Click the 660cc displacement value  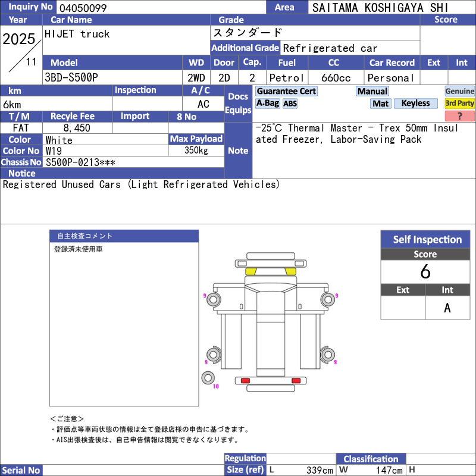(336, 78)
